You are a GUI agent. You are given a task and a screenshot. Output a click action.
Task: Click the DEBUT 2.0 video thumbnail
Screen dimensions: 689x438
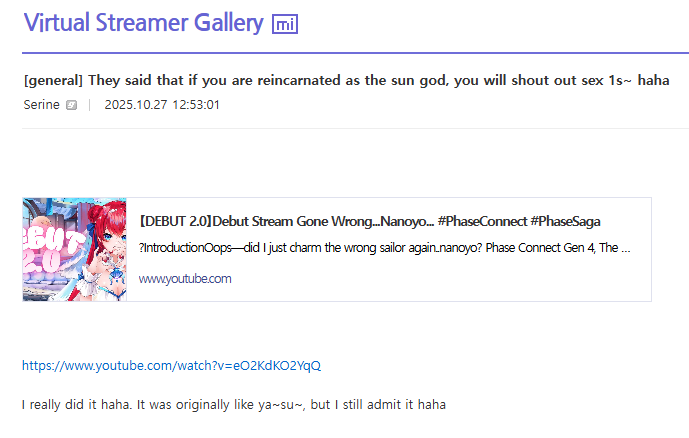click(75, 250)
